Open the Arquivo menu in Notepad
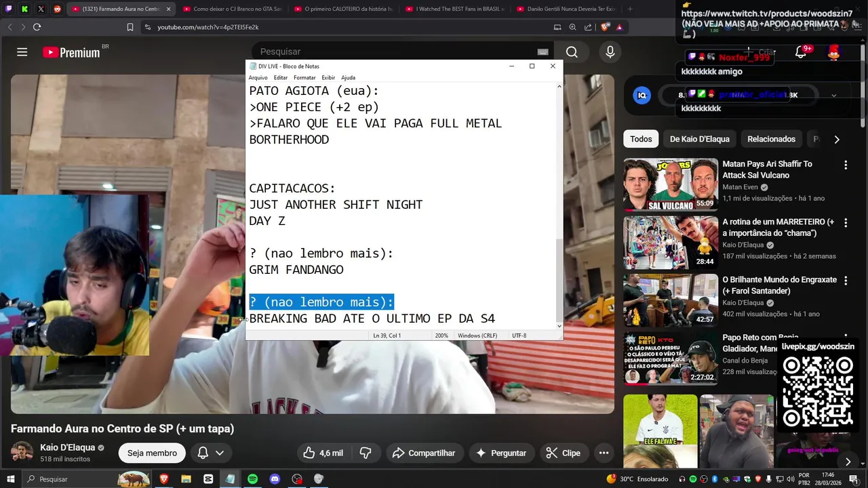The height and width of the screenshot is (488, 868). (x=258, y=77)
